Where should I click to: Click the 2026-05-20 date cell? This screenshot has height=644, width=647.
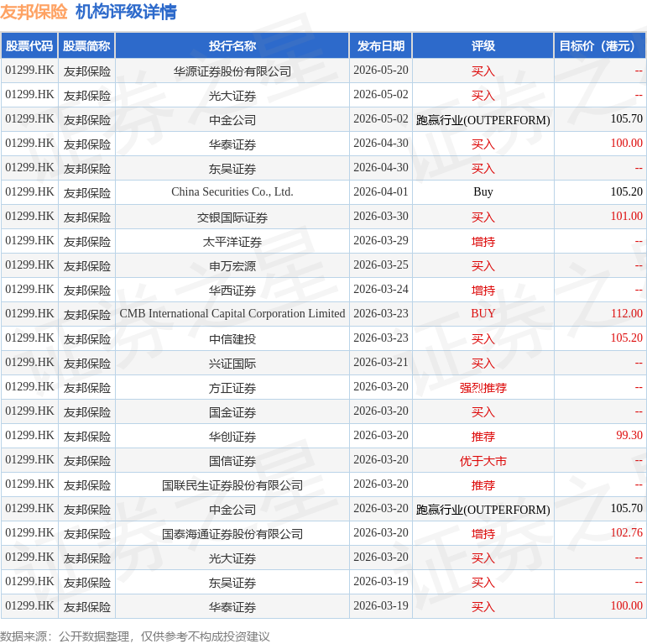click(381, 71)
